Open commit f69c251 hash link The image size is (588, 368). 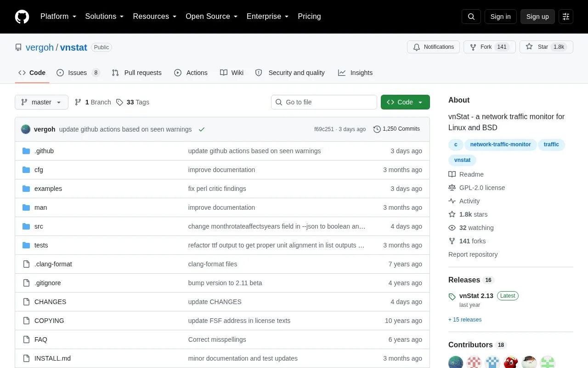pos(324,129)
